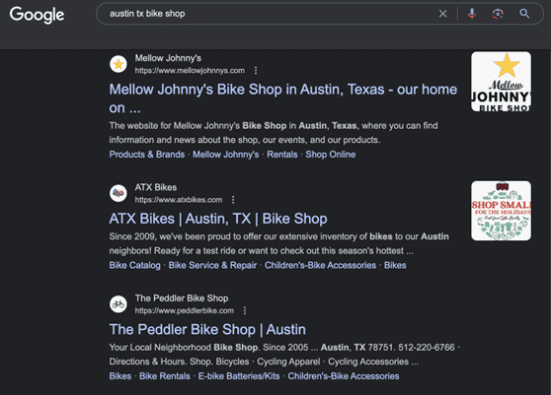
Task: Click the atxbikes.com URL text
Action: [179, 200]
